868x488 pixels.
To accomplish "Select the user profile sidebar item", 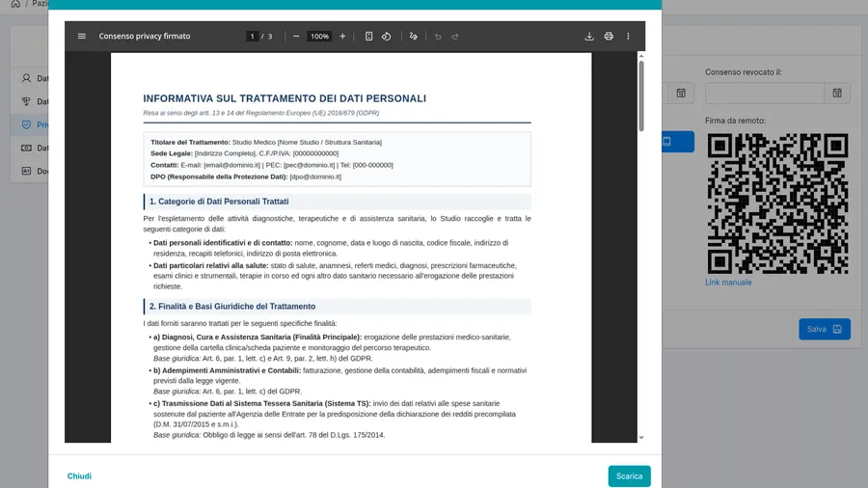I will pos(29,78).
